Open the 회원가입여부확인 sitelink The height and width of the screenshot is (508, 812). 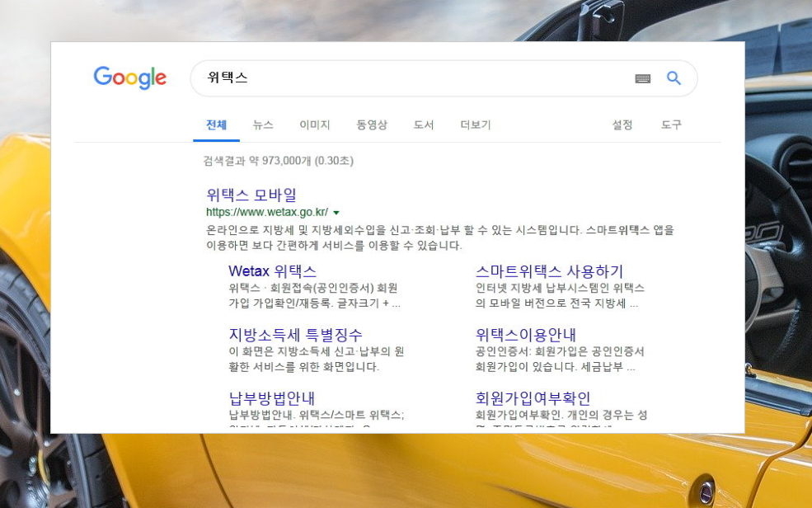(533, 397)
